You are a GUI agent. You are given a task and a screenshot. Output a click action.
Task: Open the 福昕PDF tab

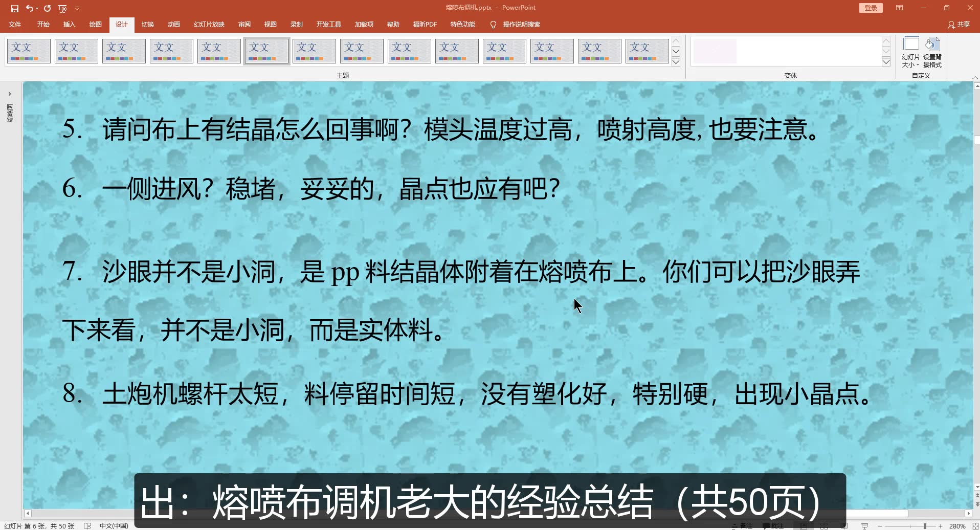tap(425, 25)
